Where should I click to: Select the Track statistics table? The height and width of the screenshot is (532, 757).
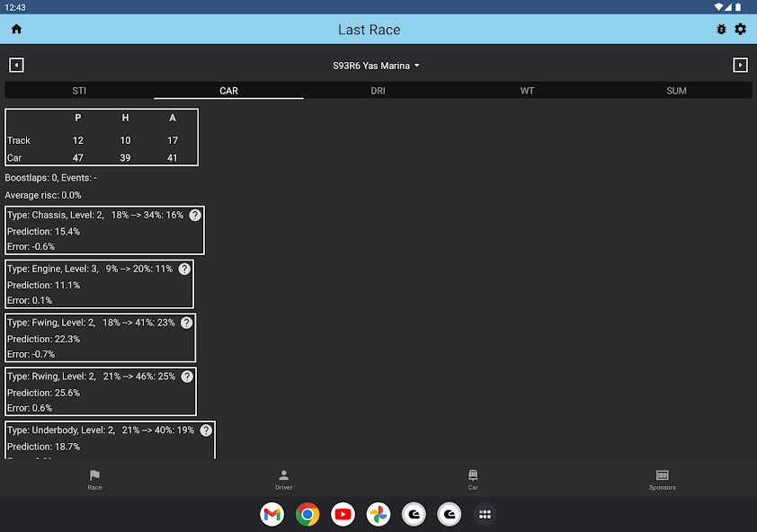click(102, 137)
